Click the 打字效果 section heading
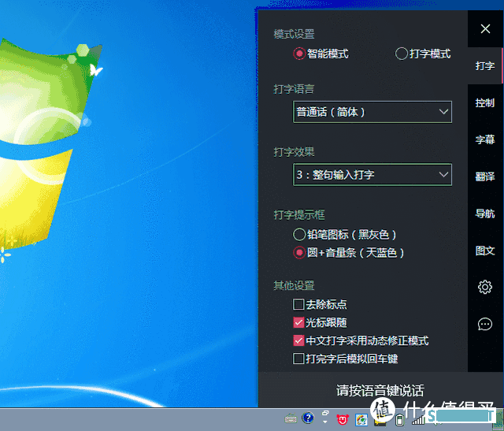The height and width of the screenshot is (431, 504). click(294, 152)
